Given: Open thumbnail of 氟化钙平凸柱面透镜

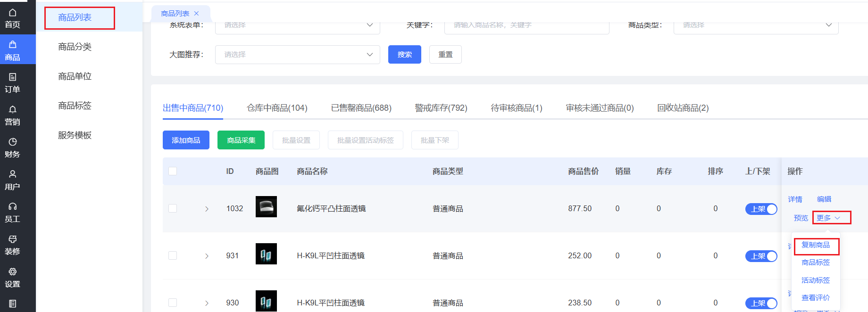Looking at the screenshot, I should [266, 206].
